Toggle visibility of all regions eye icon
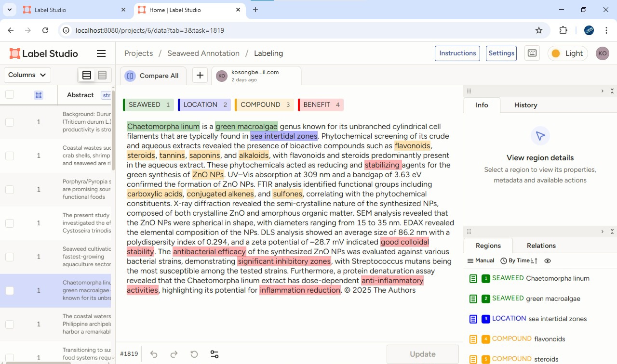 coord(548,260)
